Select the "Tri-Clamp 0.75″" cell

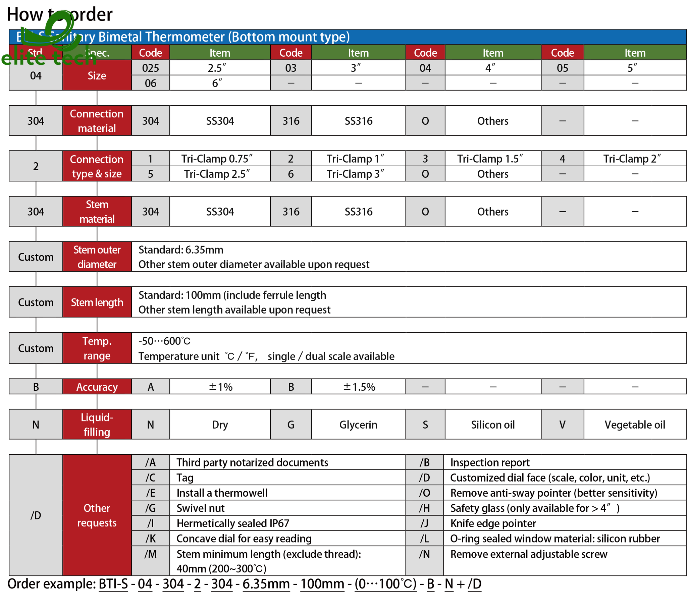pyautogui.click(x=219, y=158)
